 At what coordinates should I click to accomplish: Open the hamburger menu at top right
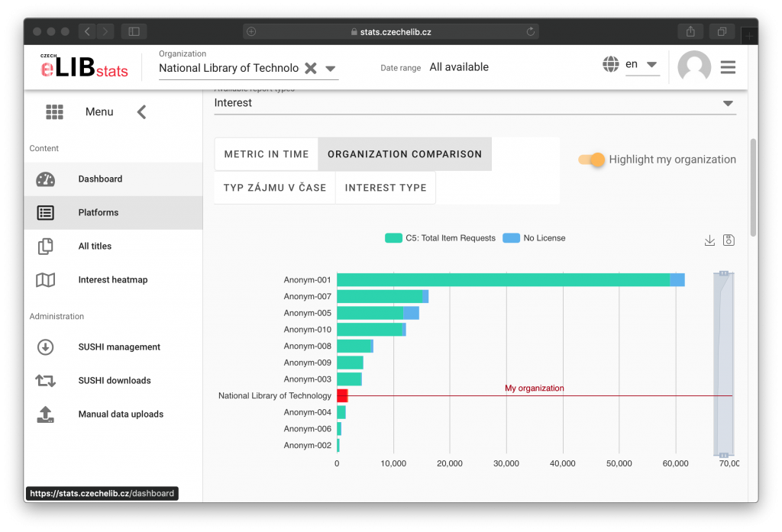pyautogui.click(x=728, y=67)
